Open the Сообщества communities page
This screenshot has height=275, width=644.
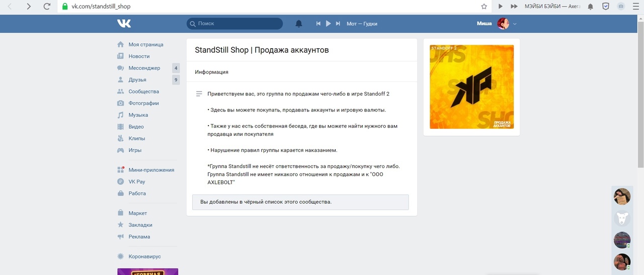tap(143, 91)
